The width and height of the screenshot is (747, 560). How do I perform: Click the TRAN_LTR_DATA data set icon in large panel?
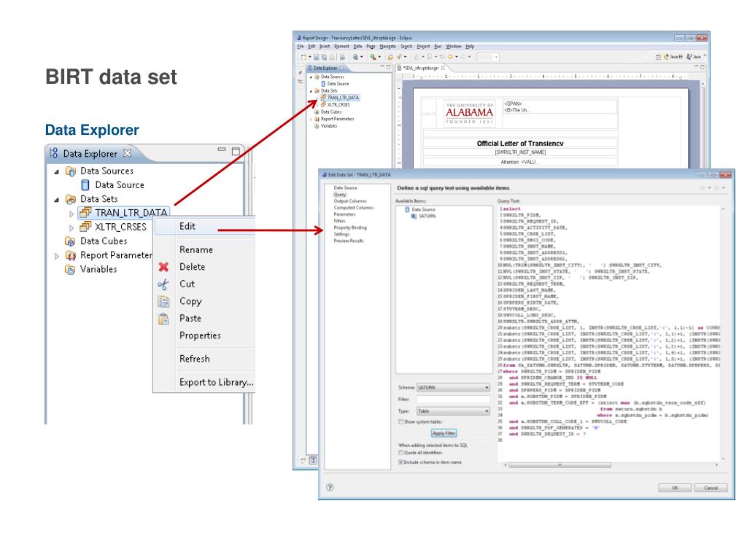pyautogui.click(x=85, y=212)
